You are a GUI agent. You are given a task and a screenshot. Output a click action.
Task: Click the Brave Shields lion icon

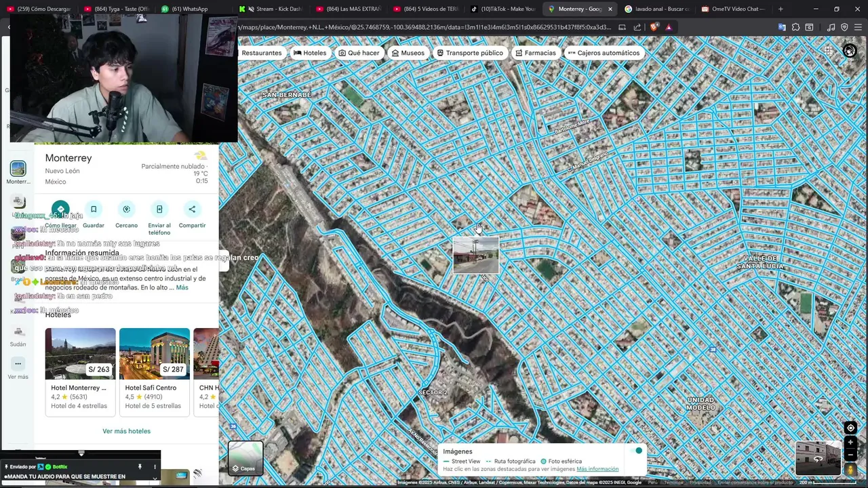pyautogui.click(x=654, y=27)
